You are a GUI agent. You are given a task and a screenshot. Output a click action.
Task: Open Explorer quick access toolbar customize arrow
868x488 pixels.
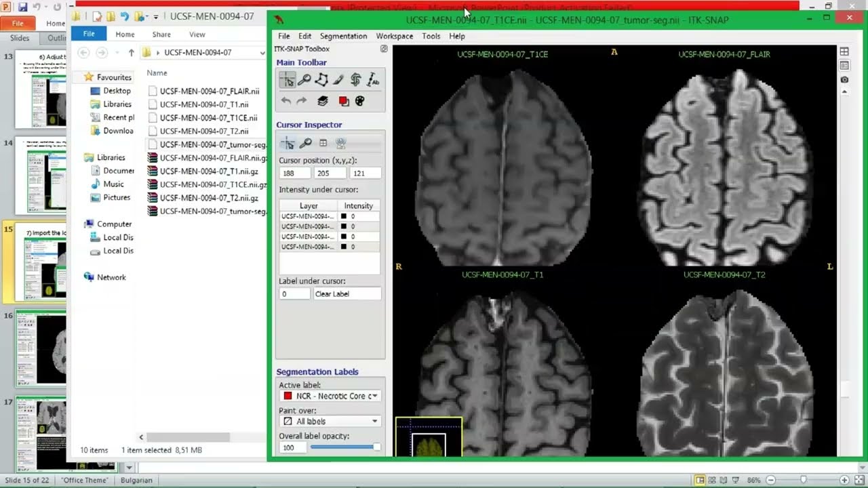click(156, 16)
